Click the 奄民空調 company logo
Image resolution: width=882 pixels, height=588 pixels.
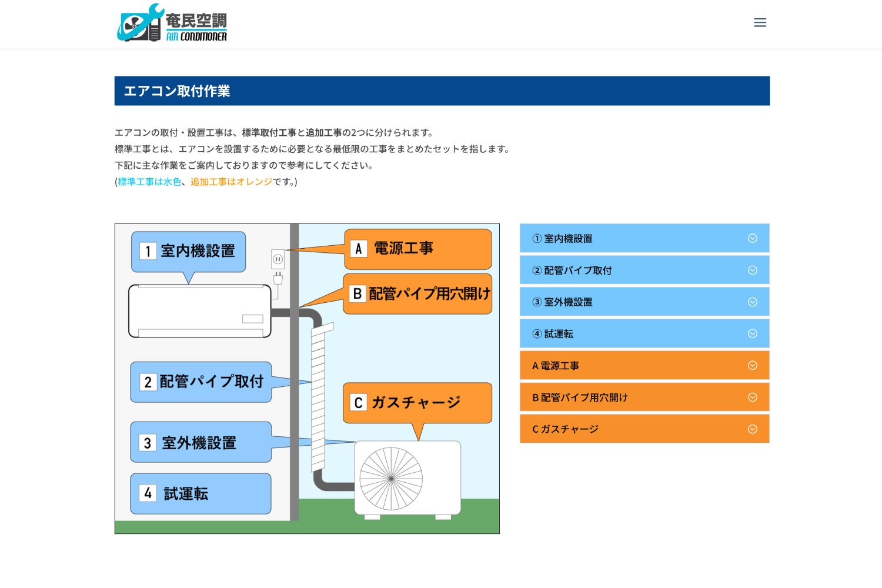click(x=172, y=24)
